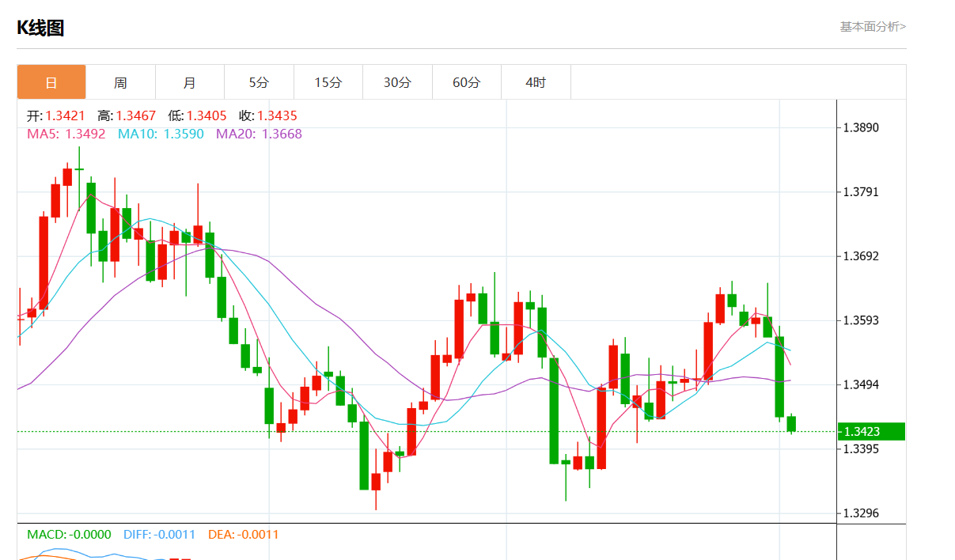
Task: Open the 5分 timeframe tab
Action: point(259,82)
